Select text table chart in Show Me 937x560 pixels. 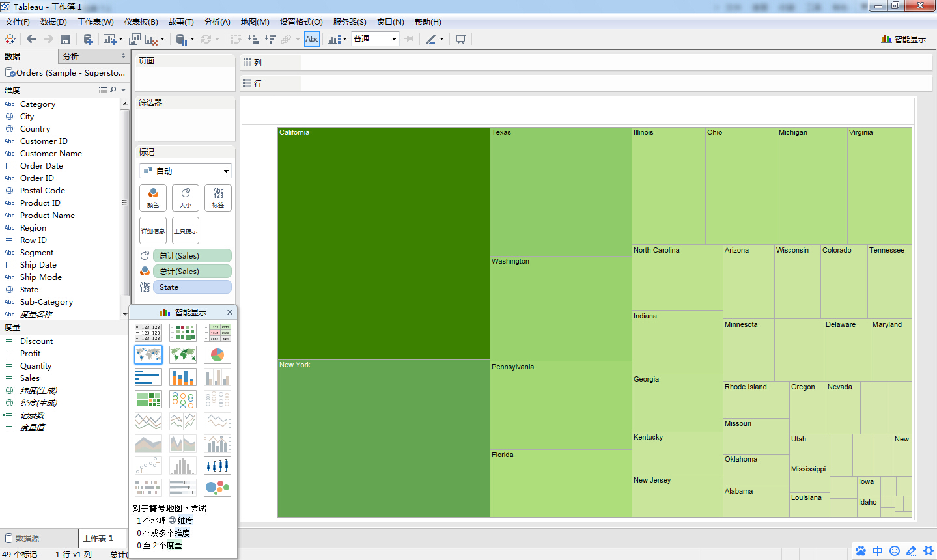click(x=148, y=333)
